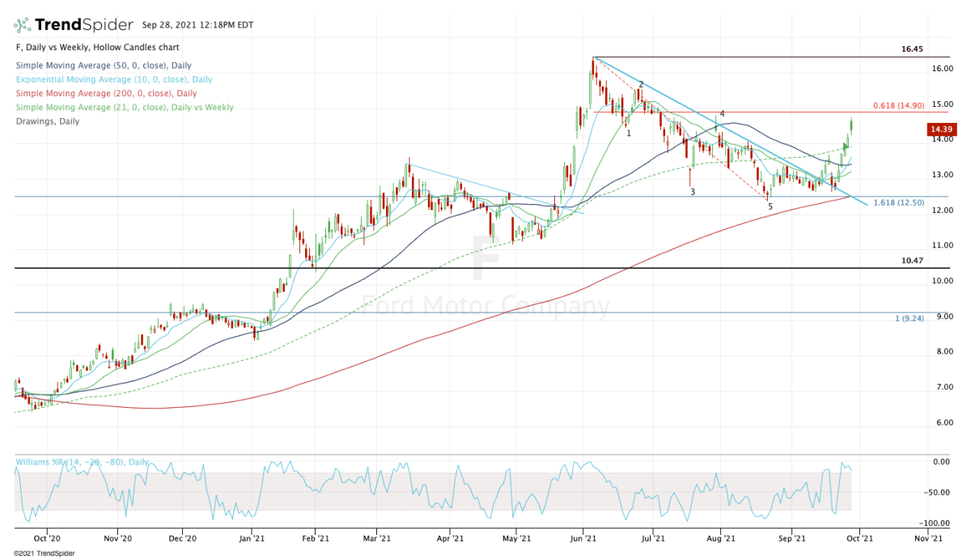Click the 1.618 (12.50) Fibonacci extension label
This screenshot has height=560, width=971.
898,202
